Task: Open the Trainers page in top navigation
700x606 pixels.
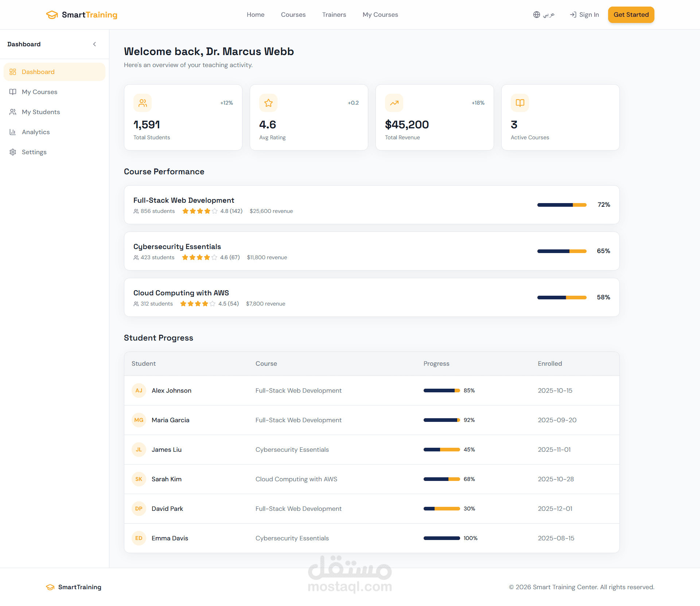Action: (x=334, y=15)
